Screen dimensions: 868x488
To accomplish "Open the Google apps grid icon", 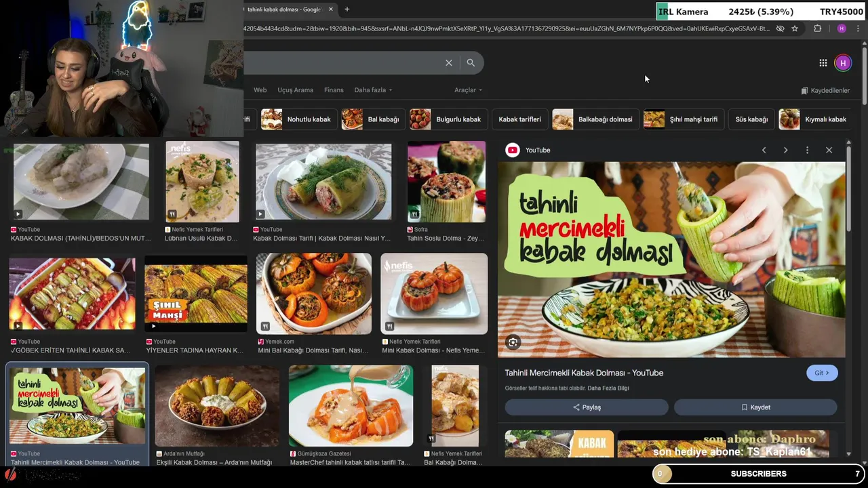I will 823,63.
